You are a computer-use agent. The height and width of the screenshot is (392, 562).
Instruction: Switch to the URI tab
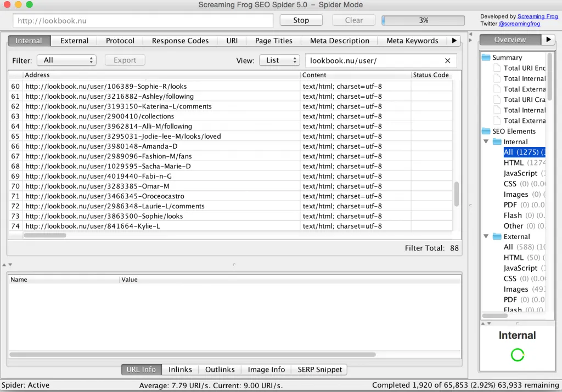click(x=232, y=41)
